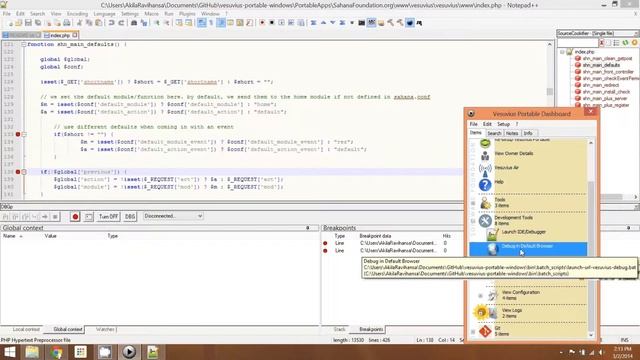This screenshot has width=640, height=360.
Task: Click the Save file toolbar icon
Action: click(x=28, y=23)
